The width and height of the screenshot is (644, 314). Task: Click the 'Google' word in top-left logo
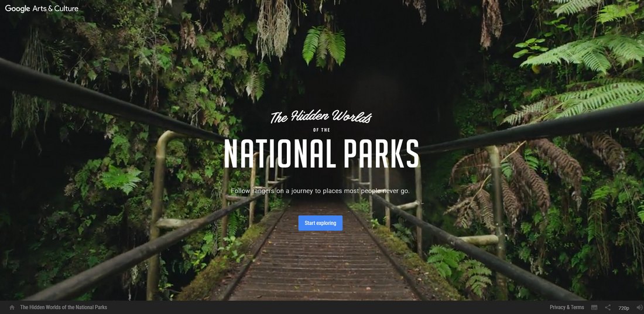pyautogui.click(x=18, y=9)
